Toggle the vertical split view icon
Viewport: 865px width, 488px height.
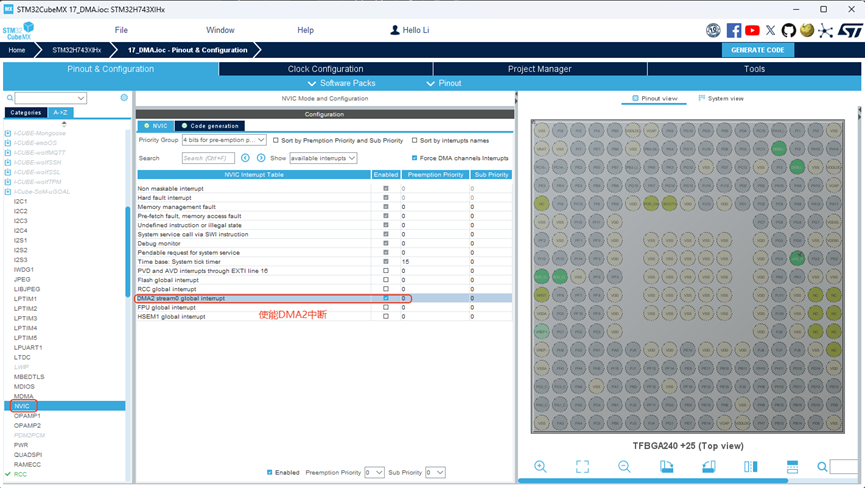(750, 466)
